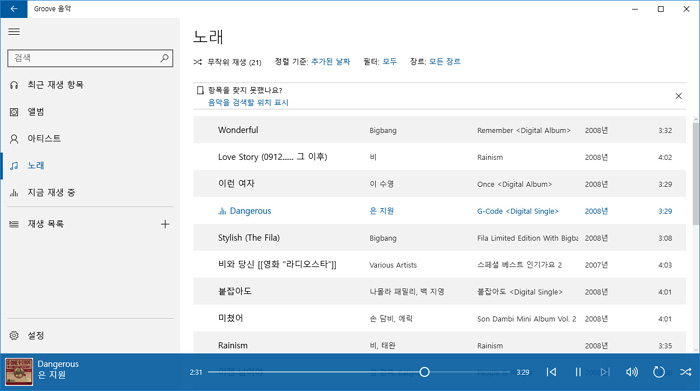Open album G-Code <Digital Single>
This screenshot has height=391, width=700.
coord(518,211)
